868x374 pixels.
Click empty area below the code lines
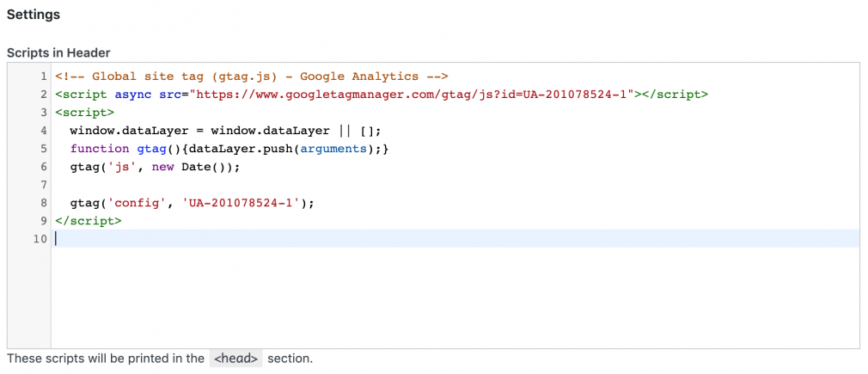pyautogui.click(x=455, y=298)
